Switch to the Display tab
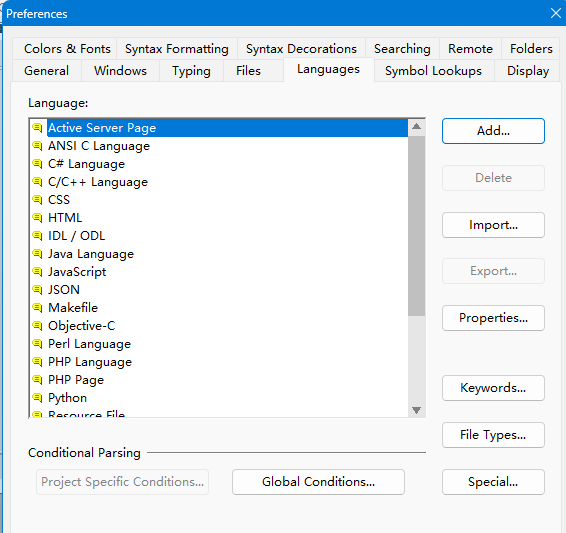Viewport: 566px width, 533px height. [528, 71]
